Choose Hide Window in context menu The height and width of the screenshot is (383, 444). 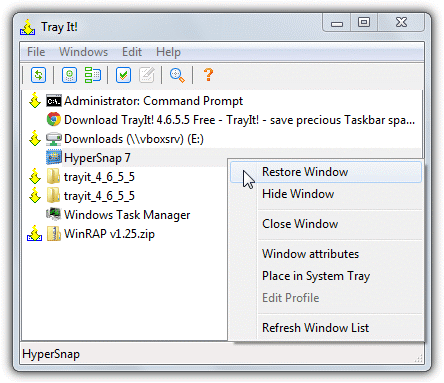(x=326, y=194)
